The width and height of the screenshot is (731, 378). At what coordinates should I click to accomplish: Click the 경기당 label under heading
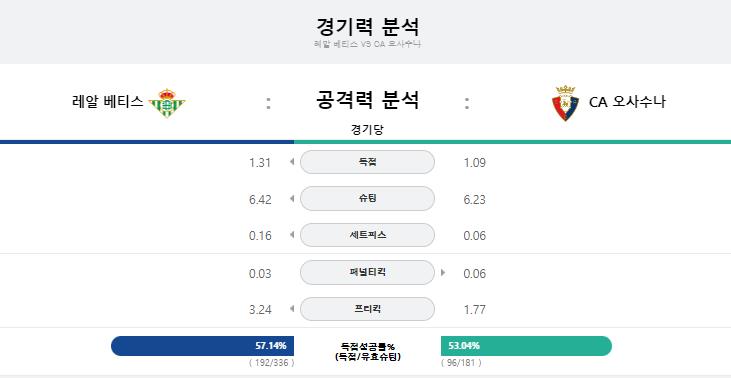click(367, 130)
